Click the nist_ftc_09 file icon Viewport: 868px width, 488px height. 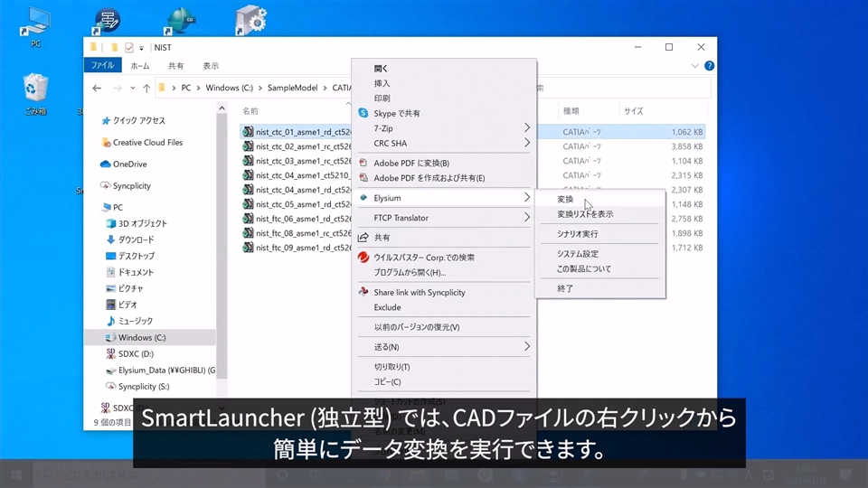coord(248,248)
